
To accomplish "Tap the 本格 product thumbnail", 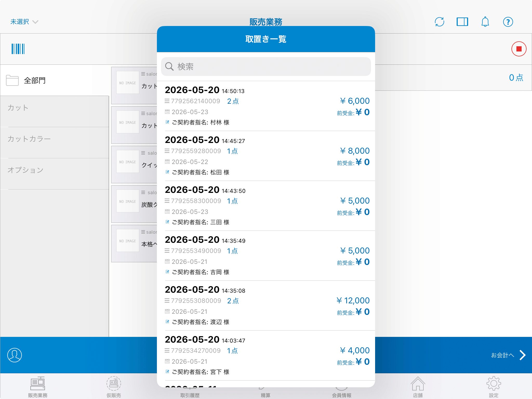I will click(x=128, y=240).
